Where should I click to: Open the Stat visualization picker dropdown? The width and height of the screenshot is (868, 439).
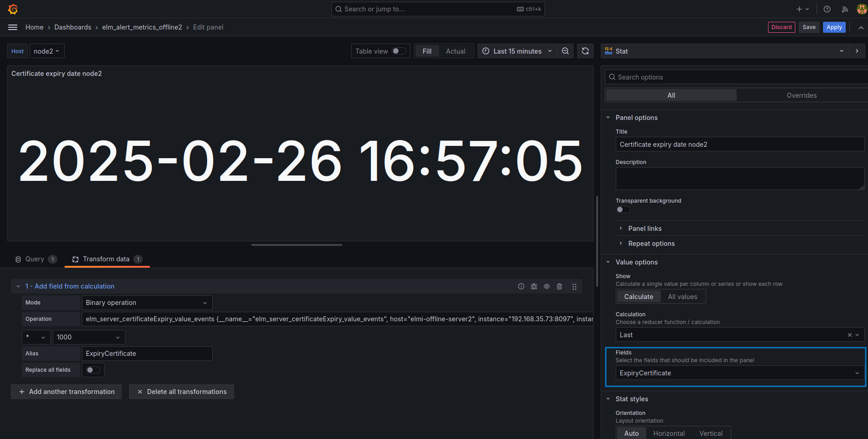point(724,51)
